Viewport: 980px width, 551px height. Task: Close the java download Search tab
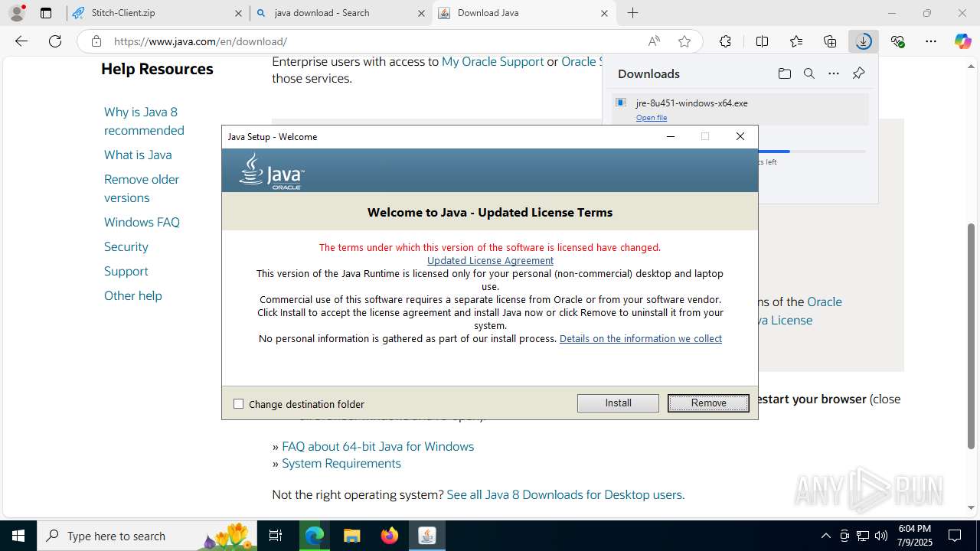click(x=420, y=13)
